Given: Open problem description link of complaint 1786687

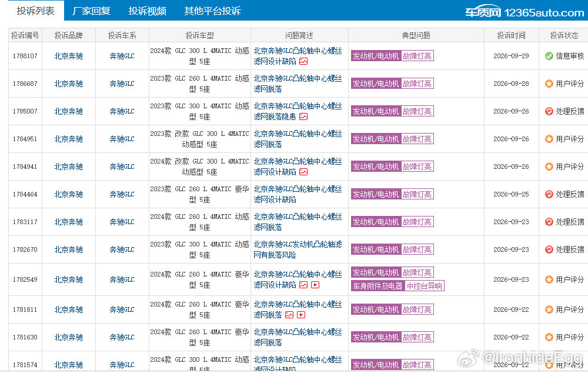Looking at the screenshot, I should point(298,84).
